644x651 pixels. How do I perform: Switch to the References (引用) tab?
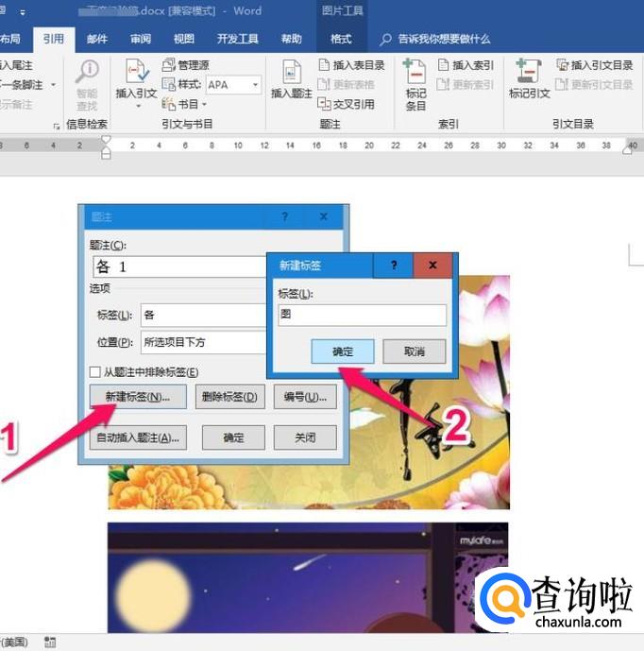click(x=54, y=39)
